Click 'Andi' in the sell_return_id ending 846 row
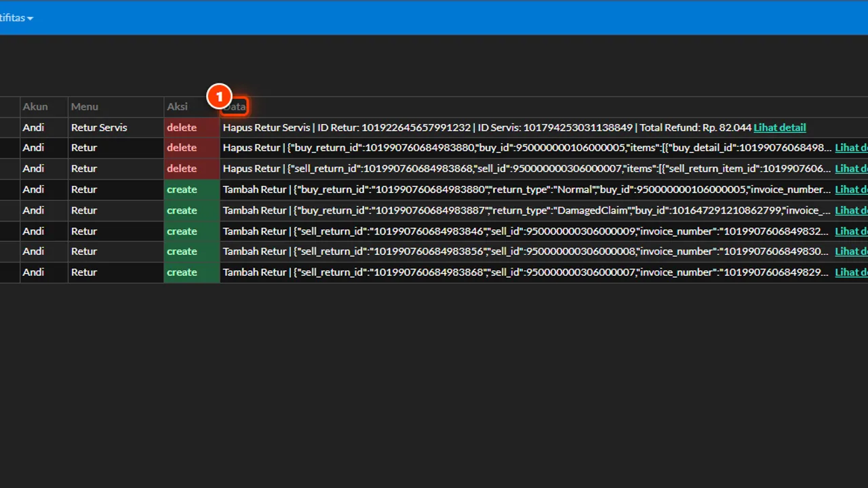Image resolution: width=868 pixels, height=488 pixels. 33,231
